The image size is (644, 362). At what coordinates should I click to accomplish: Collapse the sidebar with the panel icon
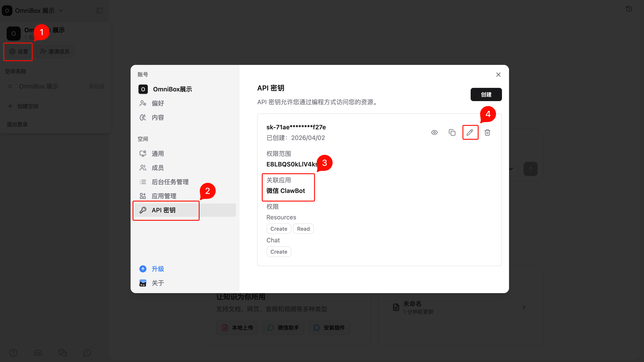(x=99, y=11)
